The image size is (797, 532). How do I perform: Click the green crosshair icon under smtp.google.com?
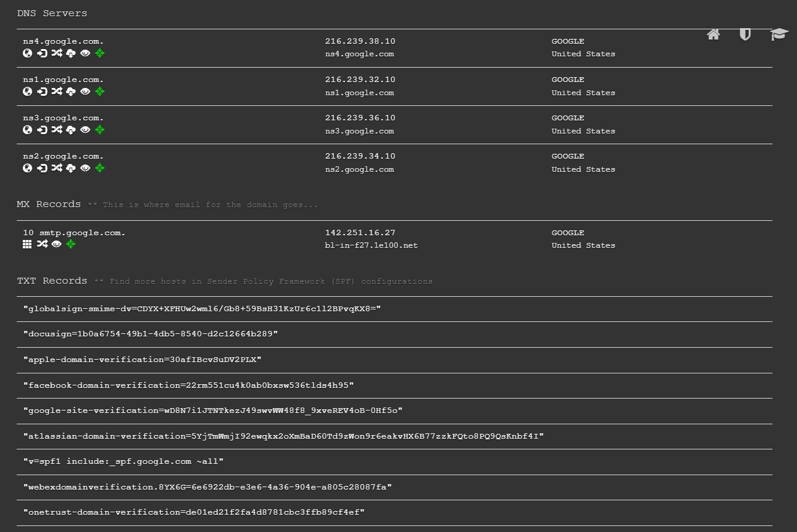pos(71,244)
